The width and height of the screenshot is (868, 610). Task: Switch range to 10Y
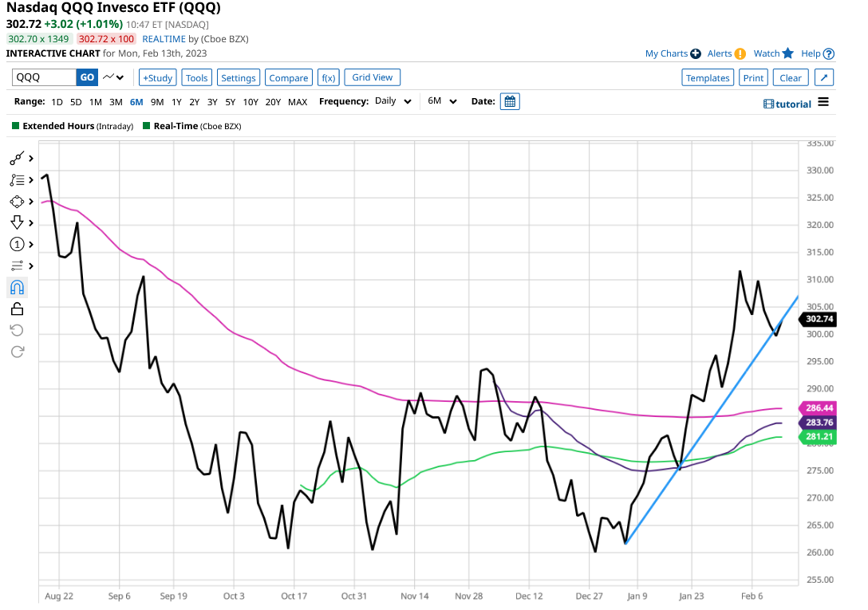coord(251,102)
